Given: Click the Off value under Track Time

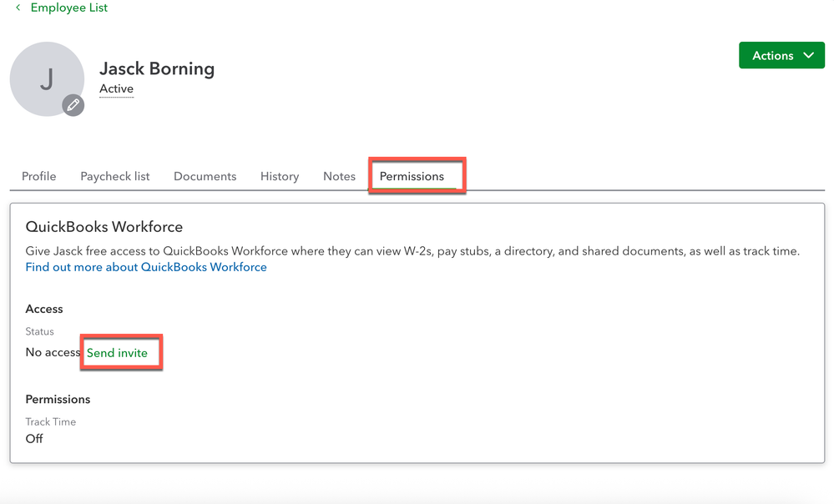Looking at the screenshot, I should click(x=34, y=439).
